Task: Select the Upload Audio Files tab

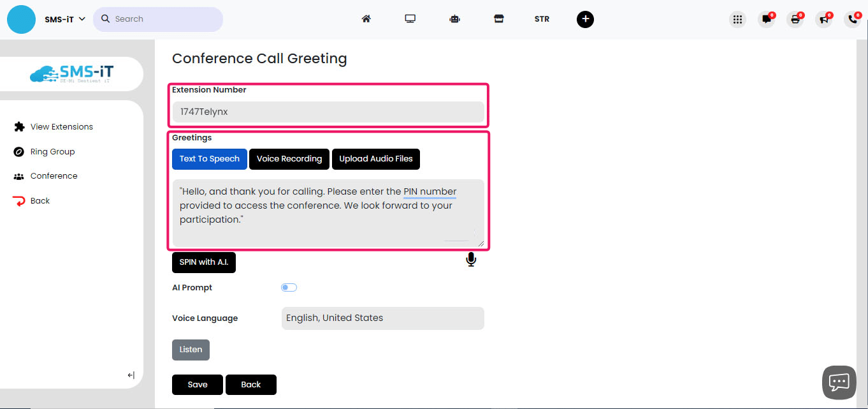Action: coord(375,159)
